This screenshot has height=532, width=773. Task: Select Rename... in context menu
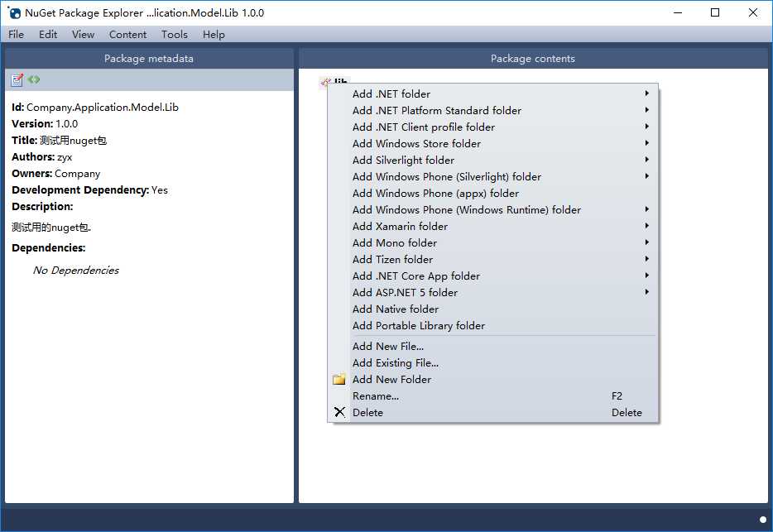tap(493, 395)
